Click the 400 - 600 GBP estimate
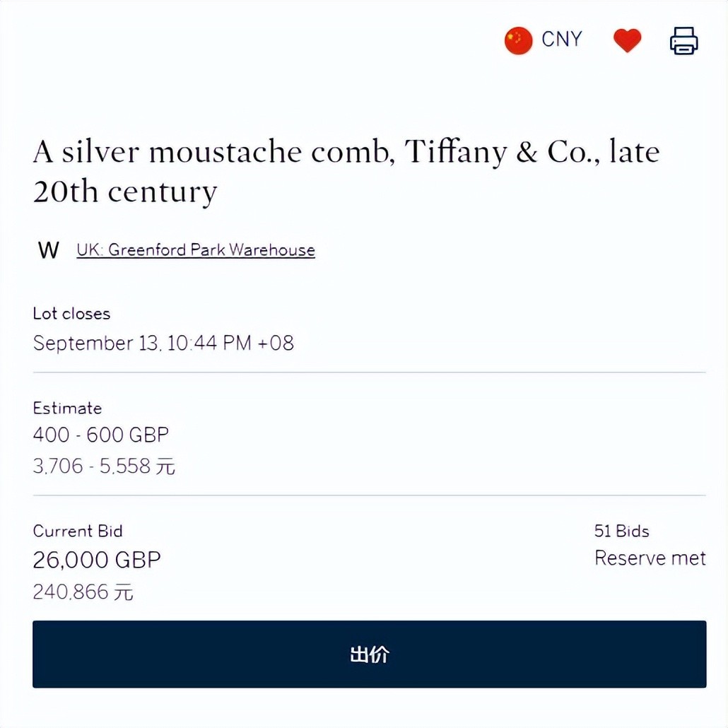Image resolution: width=728 pixels, height=728 pixels. pyautogui.click(x=101, y=435)
